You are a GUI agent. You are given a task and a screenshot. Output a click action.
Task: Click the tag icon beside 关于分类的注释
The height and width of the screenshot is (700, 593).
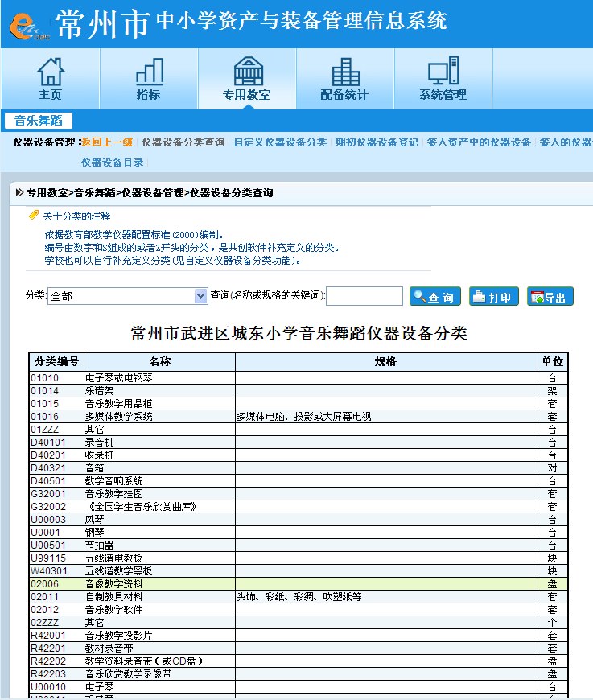pos(34,216)
